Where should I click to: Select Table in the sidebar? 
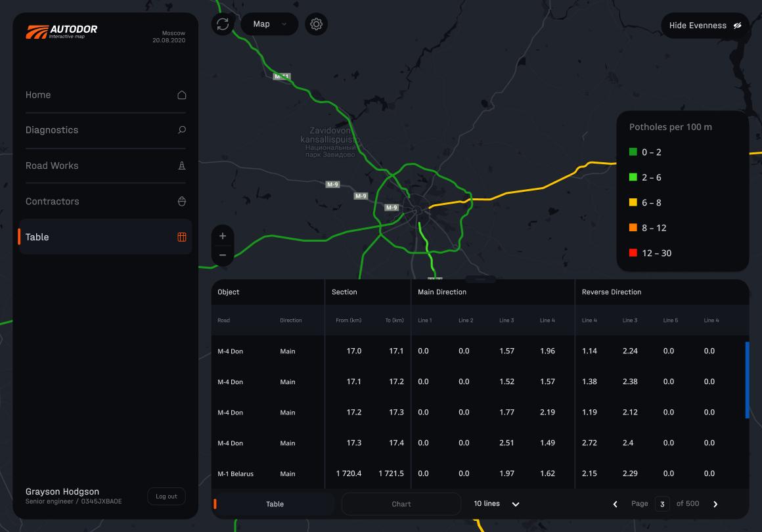tap(106, 237)
